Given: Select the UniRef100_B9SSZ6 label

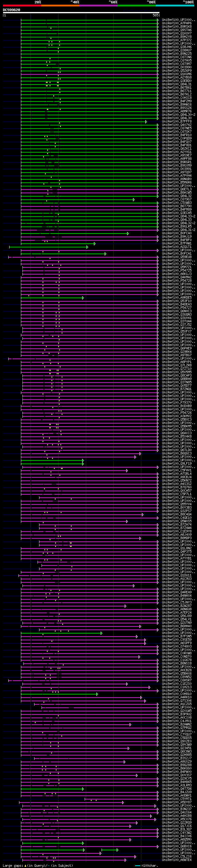Looking at the screenshot, I should click(x=176, y=108).
